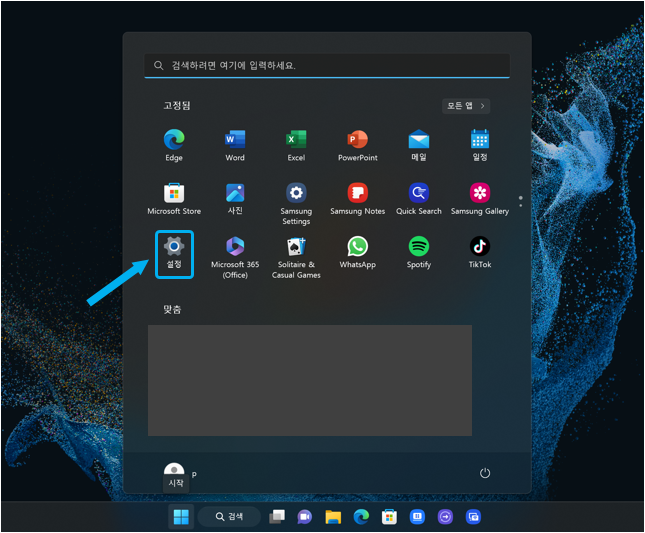The height and width of the screenshot is (533, 645).
Task: Open the 일정 (Calendar) app
Action: pos(480,145)
